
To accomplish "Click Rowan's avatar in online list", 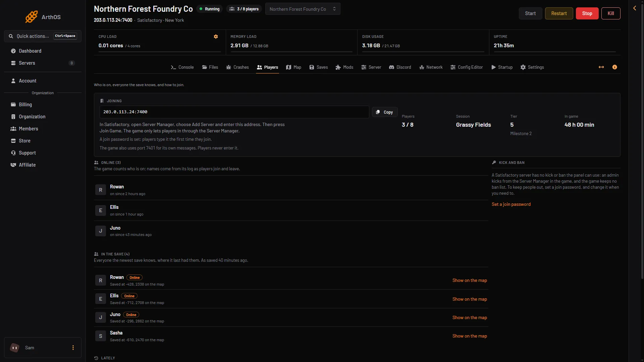I will pos(101,190).
